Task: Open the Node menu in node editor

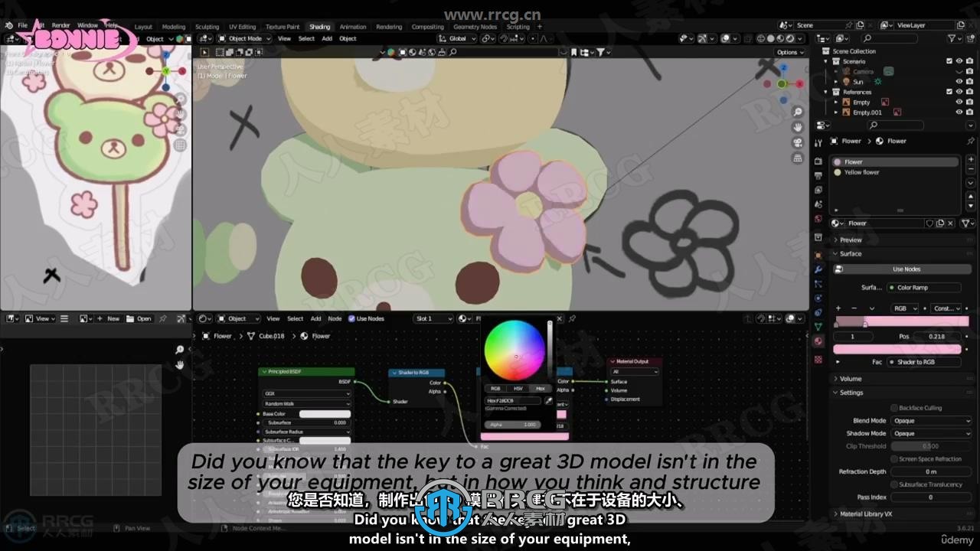Action: (335, 318)
